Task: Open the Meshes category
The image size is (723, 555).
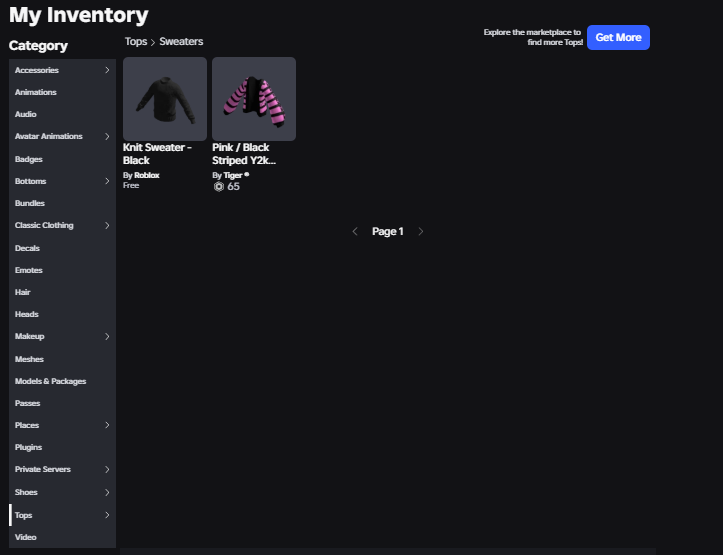Action: 62,359
